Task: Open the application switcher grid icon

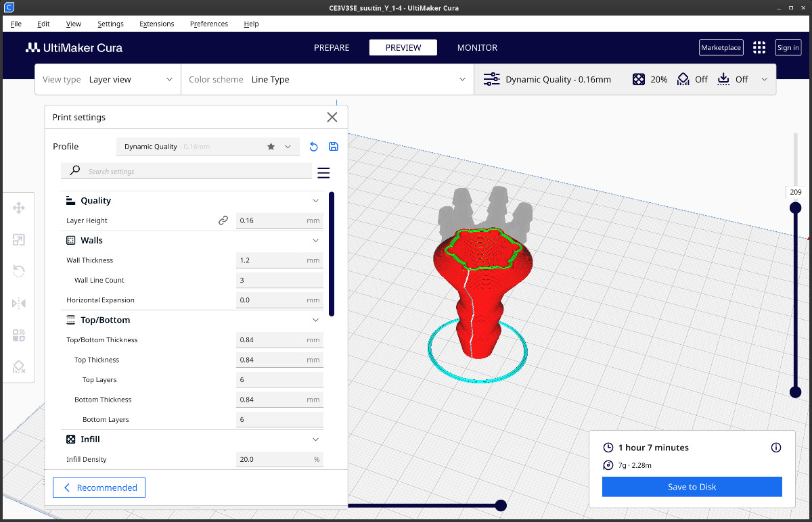Action: point(759,47)
